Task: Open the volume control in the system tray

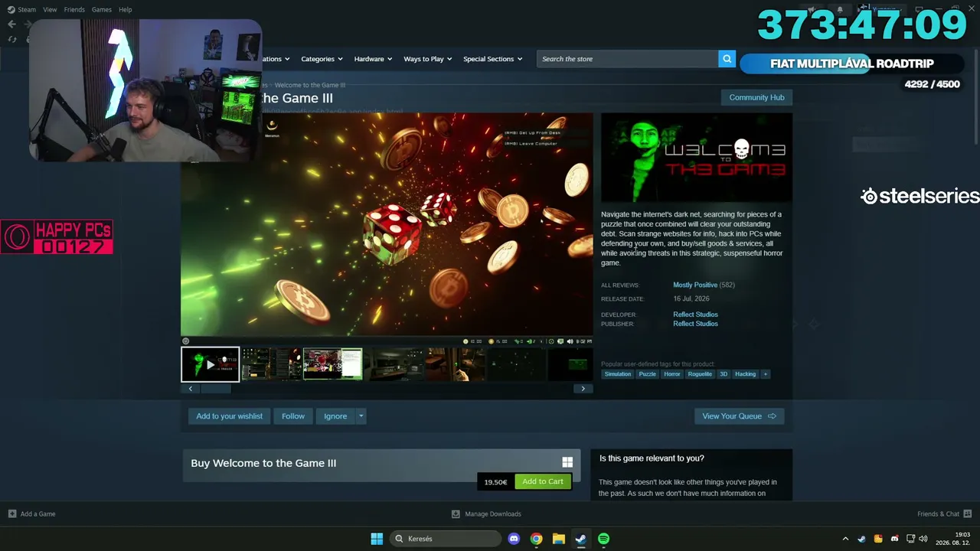Action: point(923,539)
